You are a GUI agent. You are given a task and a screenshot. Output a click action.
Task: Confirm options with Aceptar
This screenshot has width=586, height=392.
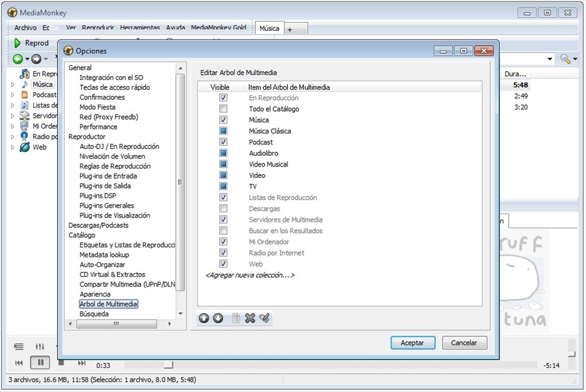pos(412,343)
